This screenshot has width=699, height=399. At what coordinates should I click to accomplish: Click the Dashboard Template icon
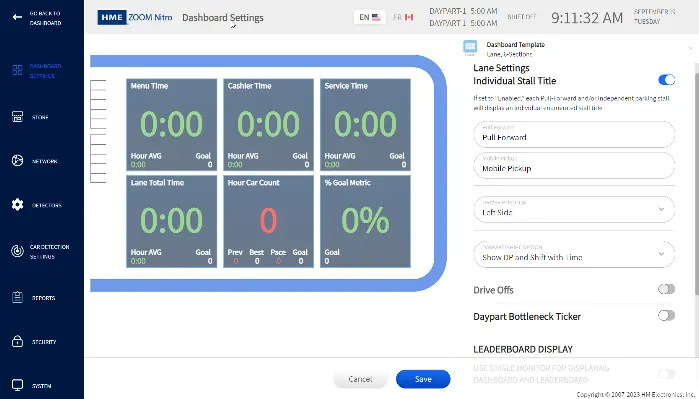(x=470, y=47)
